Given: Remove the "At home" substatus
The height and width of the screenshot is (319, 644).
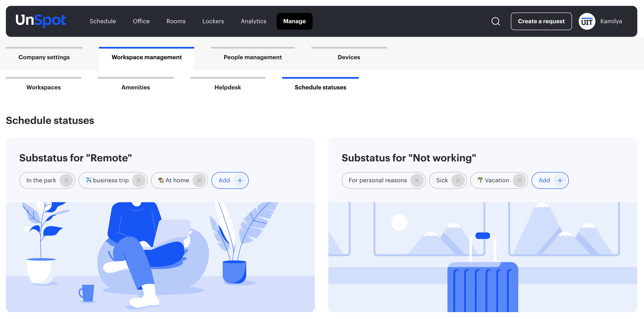Looking at the screenshot, I should click(199, 180).
